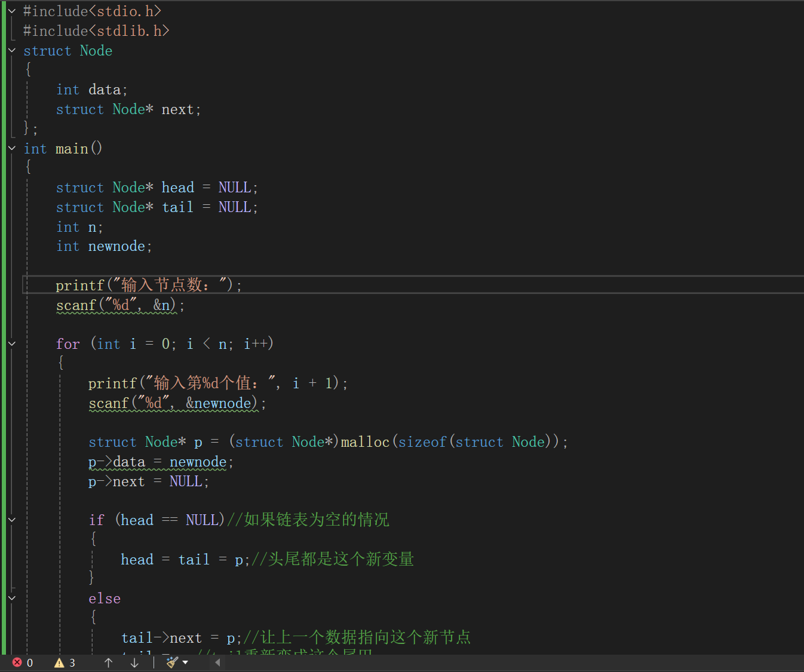
Task: Collapse the struct Node definition
Action: click(x=12, y=51)
